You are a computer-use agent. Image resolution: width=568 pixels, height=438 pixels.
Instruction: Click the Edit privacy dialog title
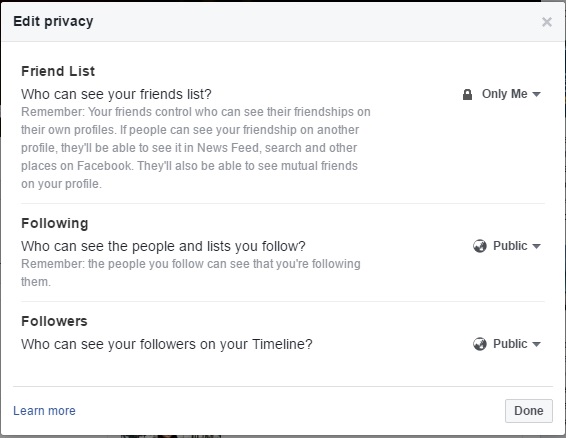(53, 22)
